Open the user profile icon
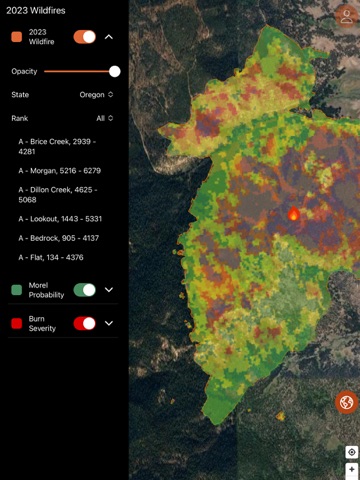 (x=347, y=16)
